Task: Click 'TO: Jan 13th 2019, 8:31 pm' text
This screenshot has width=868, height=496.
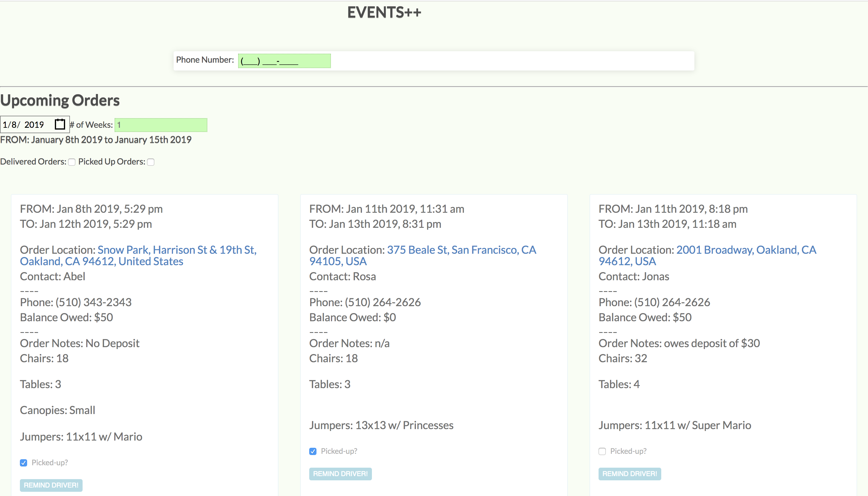Action: pos(375,224)
